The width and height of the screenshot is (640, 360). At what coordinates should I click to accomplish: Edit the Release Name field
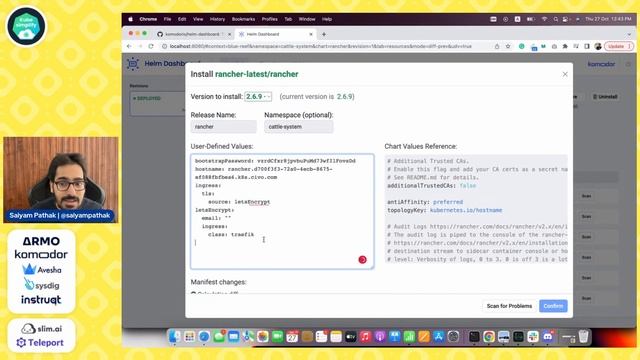click(x=223, y=127)
